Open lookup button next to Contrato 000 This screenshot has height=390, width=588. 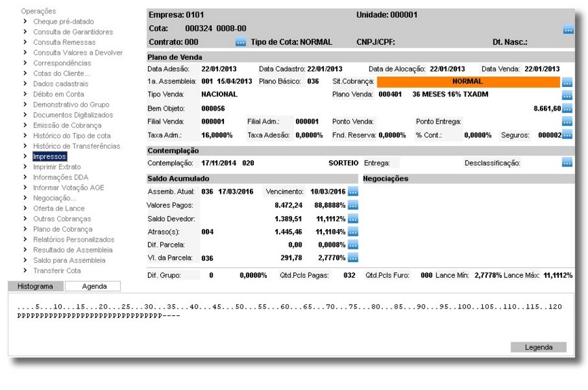click(x=240, y=42)
